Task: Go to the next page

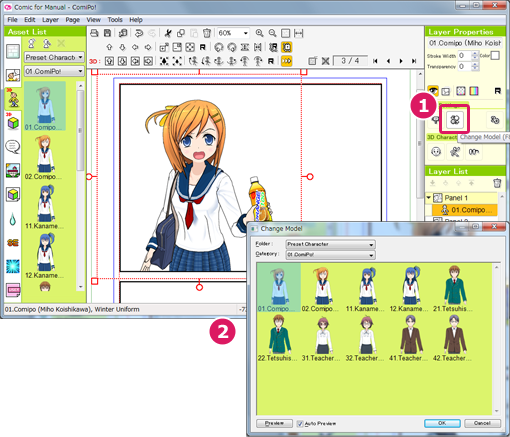Action: point(401,61)
